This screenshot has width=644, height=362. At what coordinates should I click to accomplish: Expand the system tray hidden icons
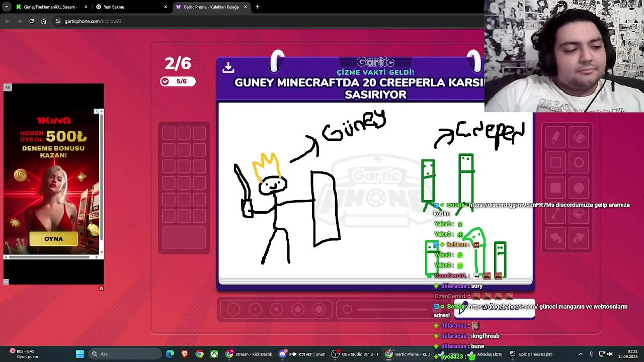[580, 354]
